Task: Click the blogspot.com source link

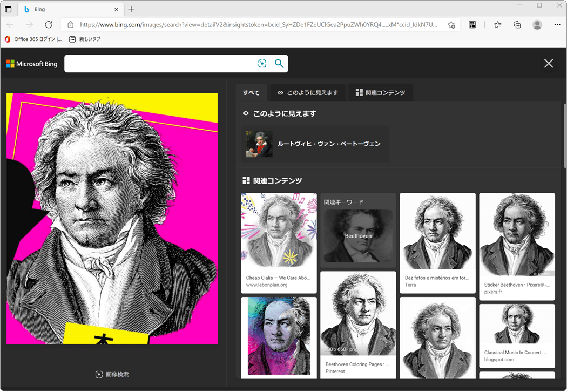Action: tap(499, 360)
